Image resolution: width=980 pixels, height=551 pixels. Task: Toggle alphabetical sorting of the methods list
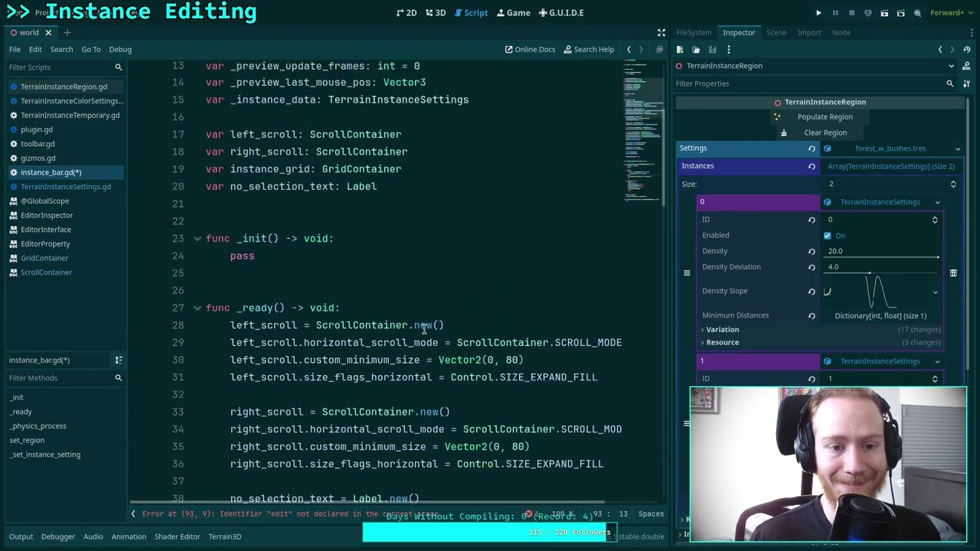(119, 360)
